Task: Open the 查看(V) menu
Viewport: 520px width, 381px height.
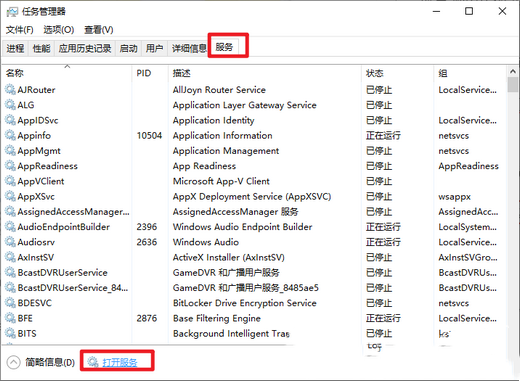Action: (x=99, y=30)
